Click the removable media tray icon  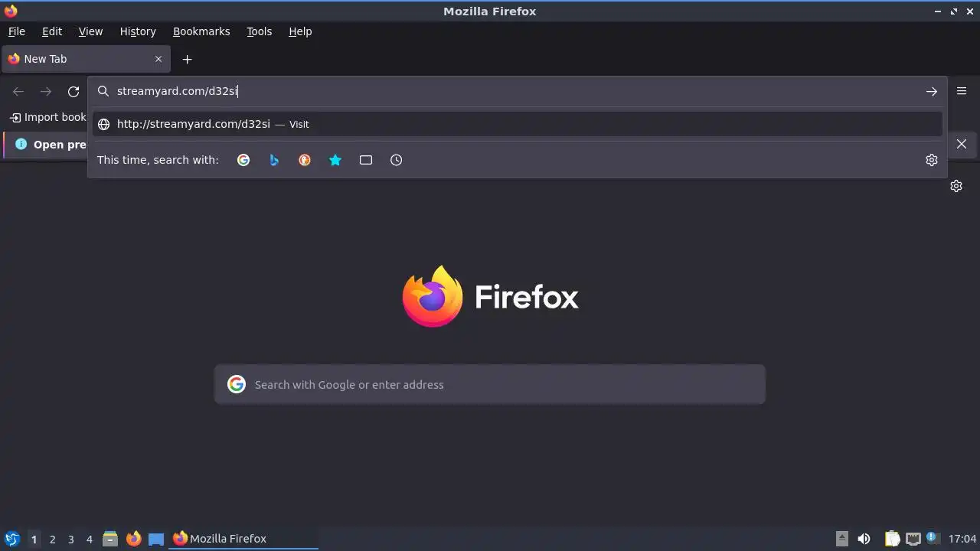coord(841,539)
